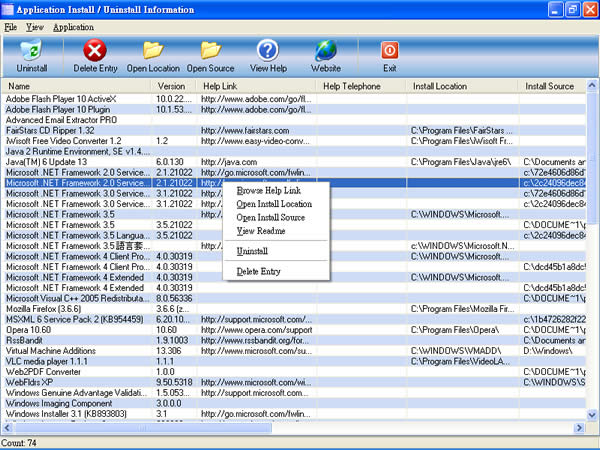Screen dimensions: 600x450
Task: Click the Opera help link URL cell
Action: [x=256, y=330]
